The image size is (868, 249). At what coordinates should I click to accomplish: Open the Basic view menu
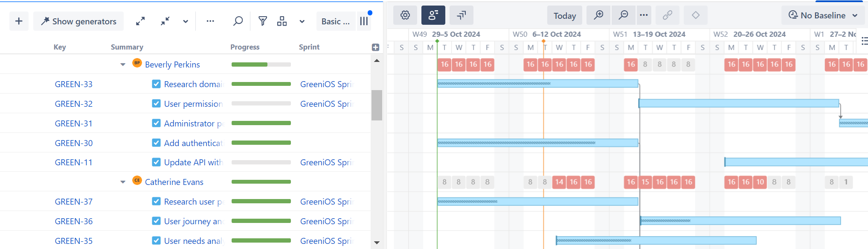[336, 21]
